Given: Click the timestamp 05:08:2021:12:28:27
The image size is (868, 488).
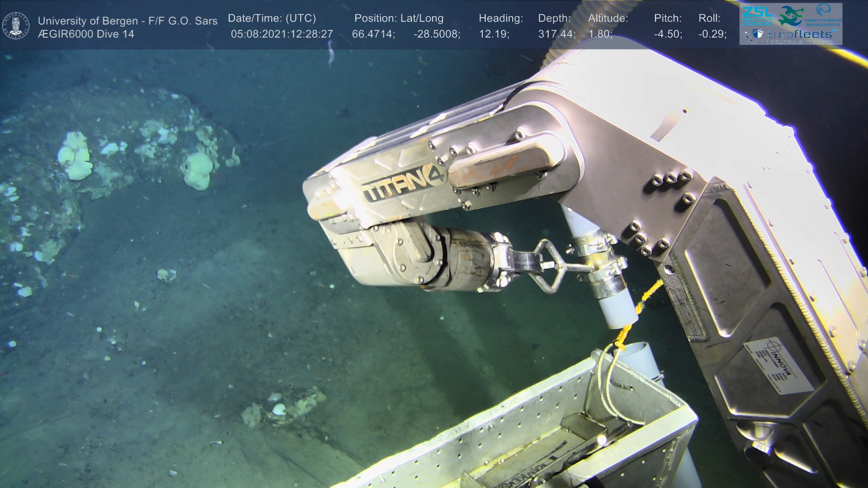Looking at the screenshot, I should [282, 34].
